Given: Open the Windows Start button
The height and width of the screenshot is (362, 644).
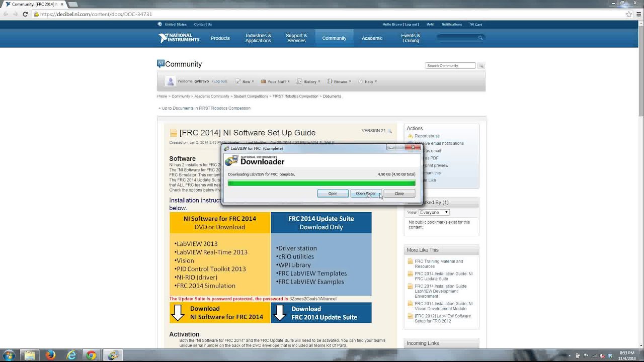Looking at the screenshot, I should coord(9,355).
